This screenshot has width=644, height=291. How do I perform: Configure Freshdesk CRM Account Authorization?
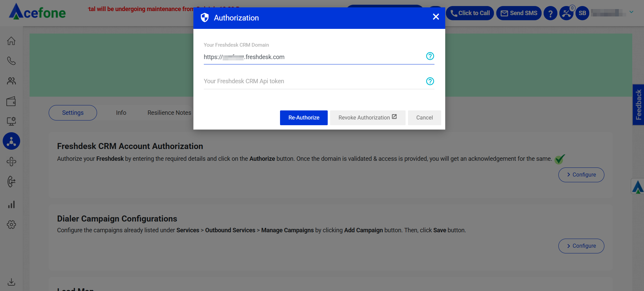(x=581, y=175)
